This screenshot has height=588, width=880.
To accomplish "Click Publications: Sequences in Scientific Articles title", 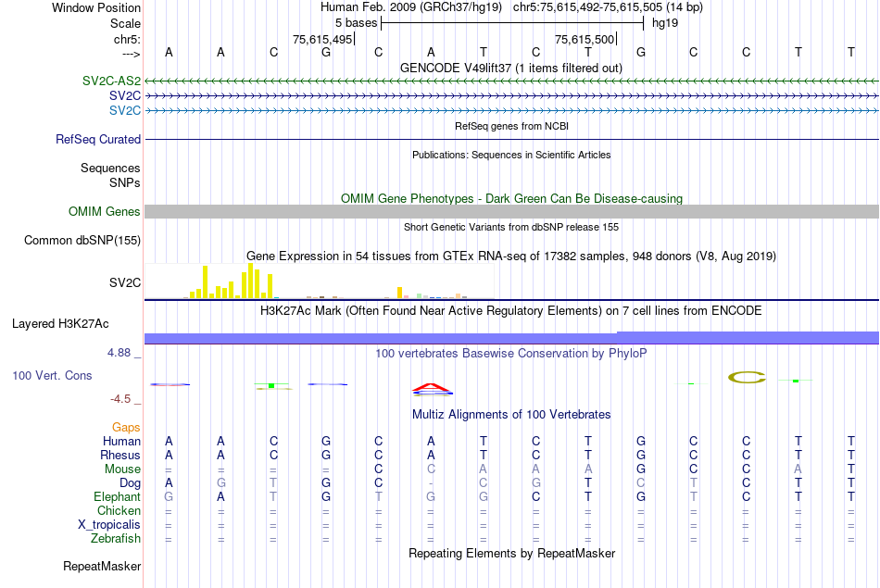I will click(x=511, y=155).
